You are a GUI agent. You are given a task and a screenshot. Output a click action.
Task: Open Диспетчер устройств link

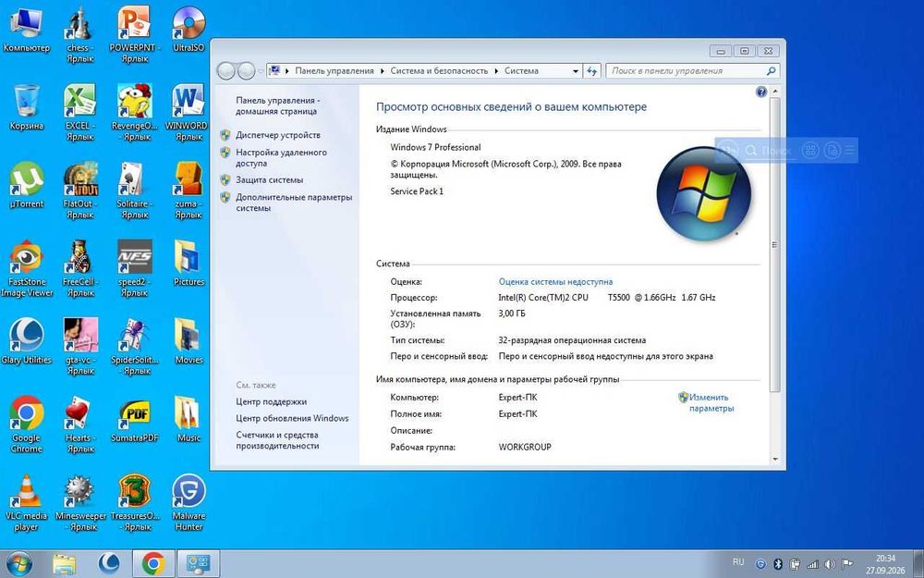[x=278, y=135]
